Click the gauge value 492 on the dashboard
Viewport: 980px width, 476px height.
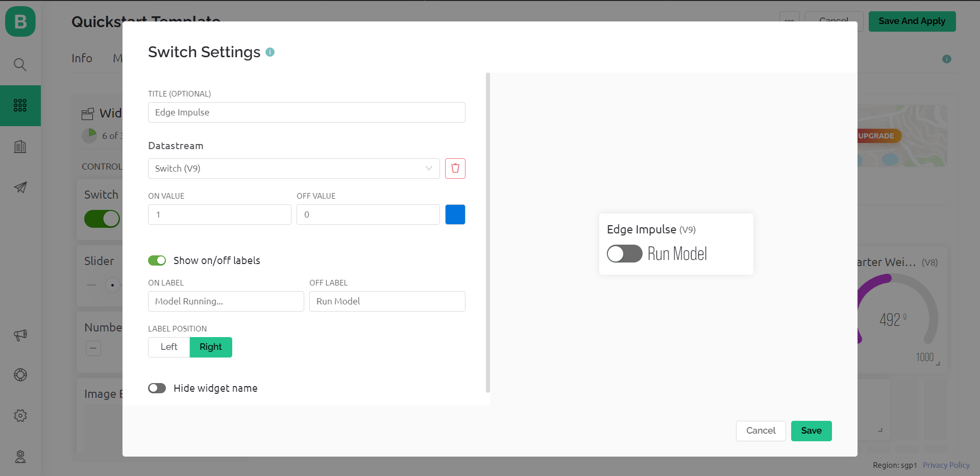(890, 320)
